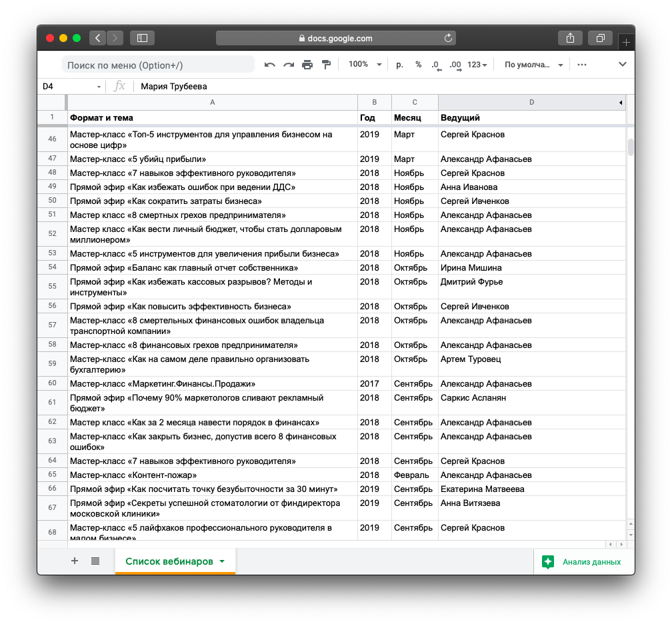672x624 pixels.
Task: Format cell as currency р.
Action: click(x=399, y=65)
